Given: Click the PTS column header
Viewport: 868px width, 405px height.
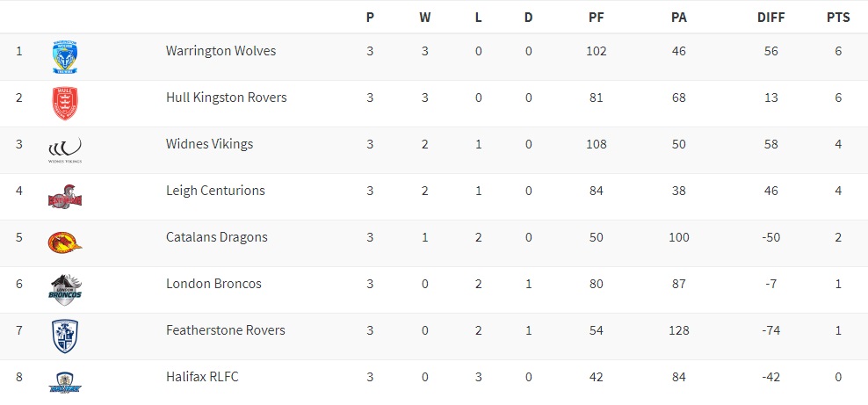Looking at the screenshot, I should tap(838, 17).
